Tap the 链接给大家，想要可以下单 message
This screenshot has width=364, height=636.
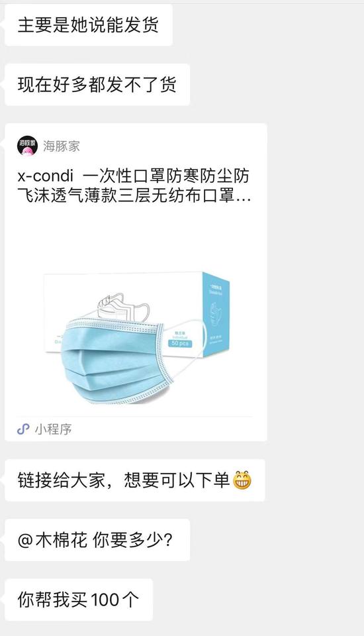coord(134,480)
